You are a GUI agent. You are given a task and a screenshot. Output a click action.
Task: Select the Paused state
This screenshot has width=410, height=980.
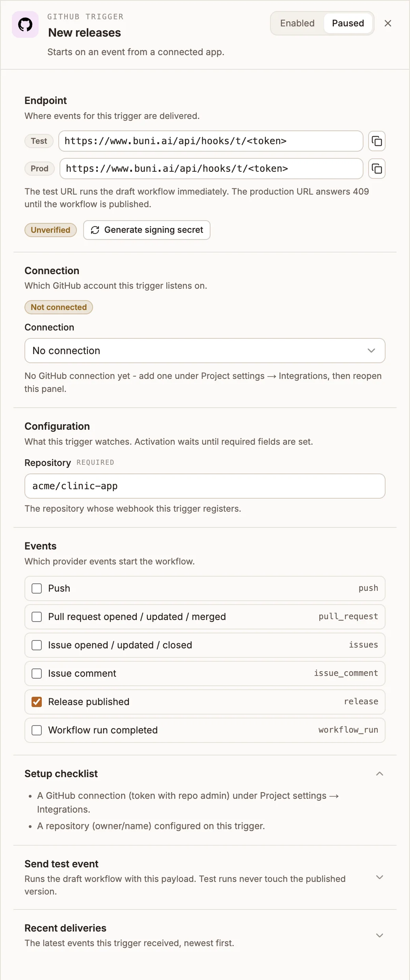click(x=348, y=23)
